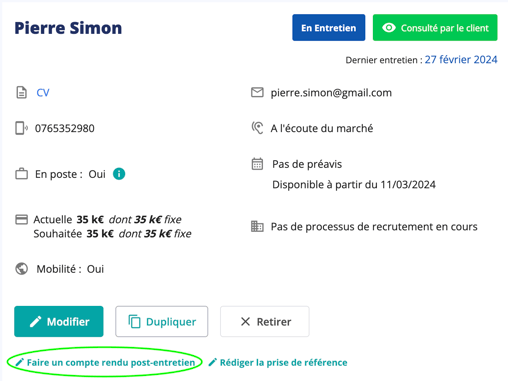Click the En Entretien status button
The height and width of the screenshot is (381, 508).
point(329,28)
